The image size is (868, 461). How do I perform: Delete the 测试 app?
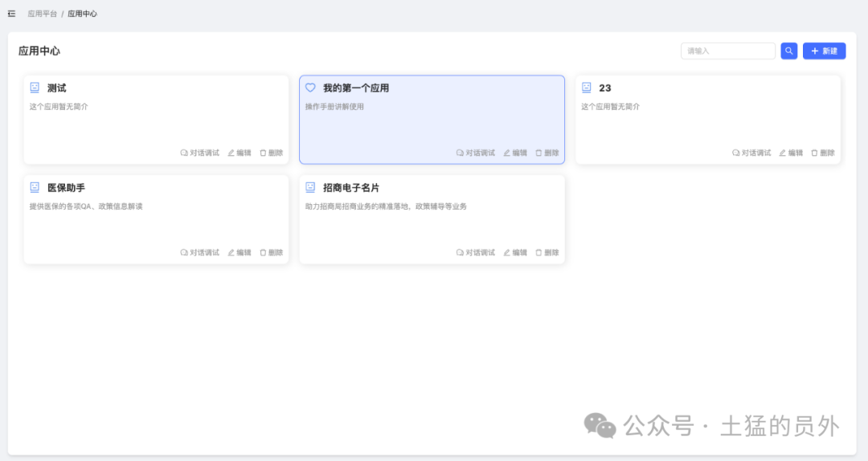tap(272, 153)
